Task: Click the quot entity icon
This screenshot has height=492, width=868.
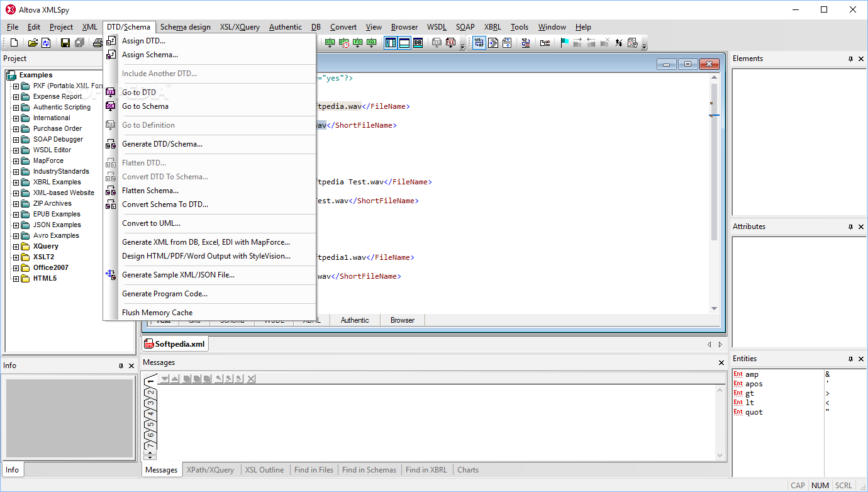Action: click(738, 412)
